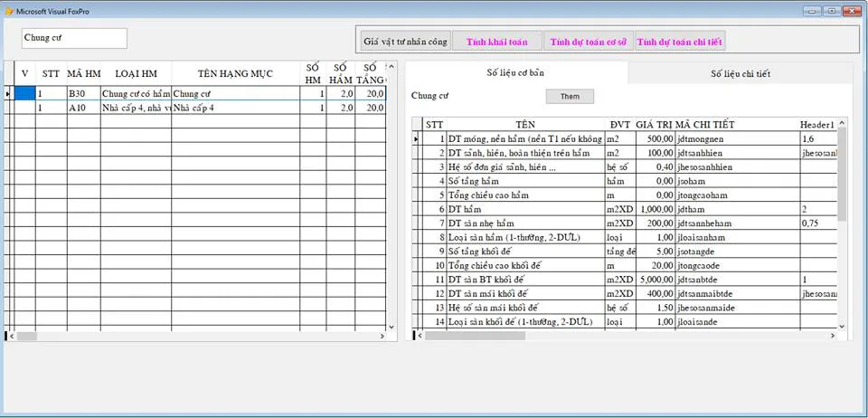Select row marker of first left grid row
The image size is (868, 418).
(8, 93)
